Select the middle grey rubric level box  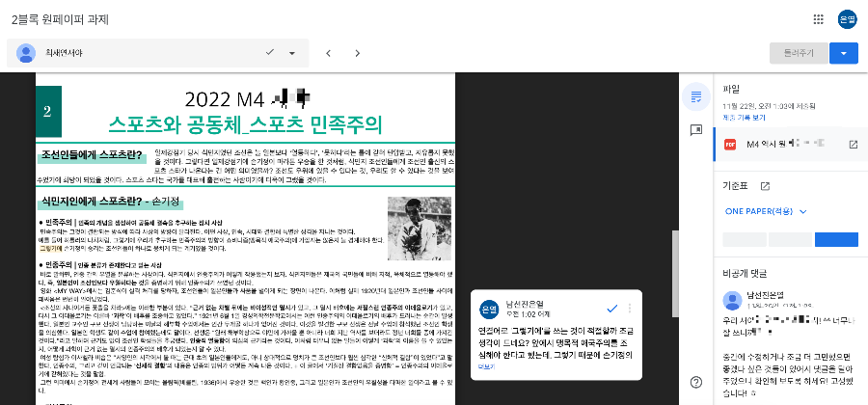coord(791,239)
